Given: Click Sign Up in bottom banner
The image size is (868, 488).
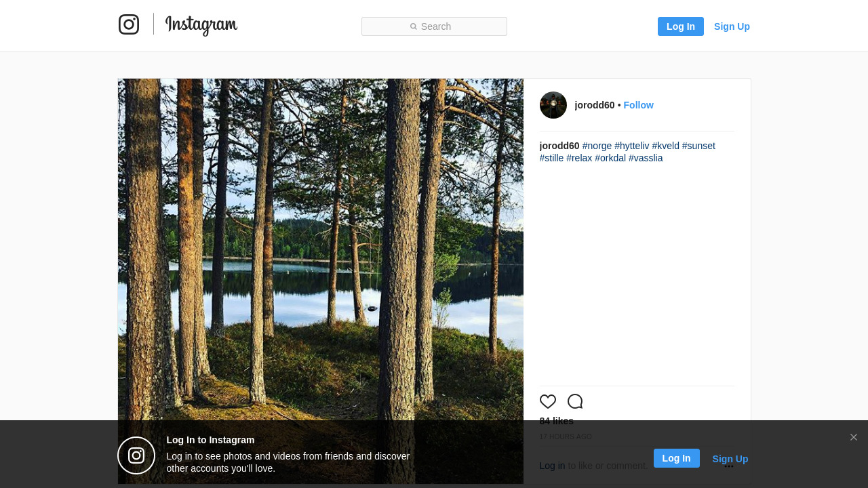Looking at the screenshot, I should [x=730, y=459].
